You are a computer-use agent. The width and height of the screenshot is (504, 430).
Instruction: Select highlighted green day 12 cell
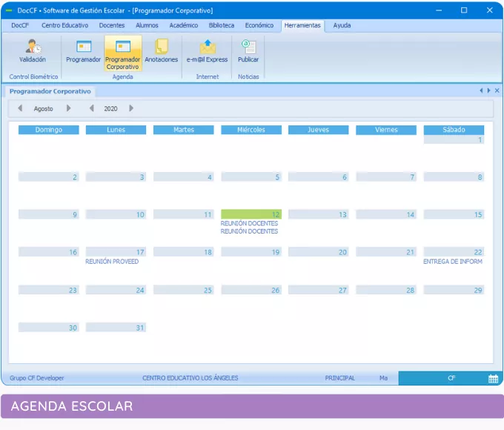251,214
